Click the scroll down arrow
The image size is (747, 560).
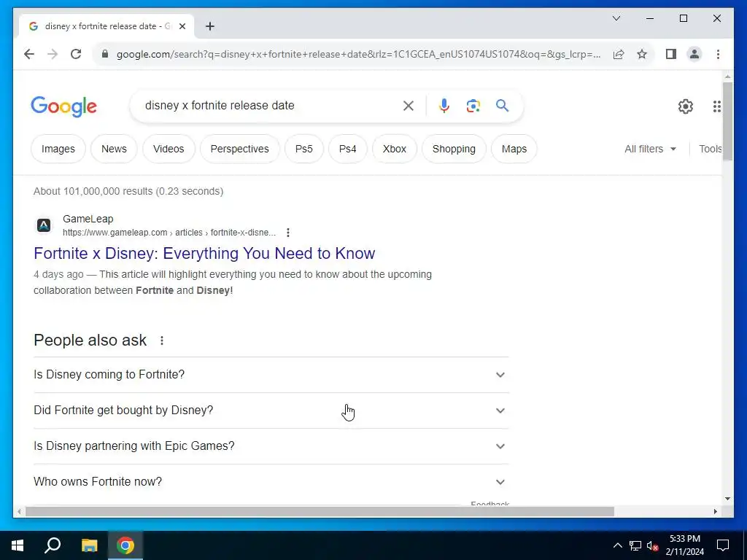pyautogui.click(x=727, y=499)
